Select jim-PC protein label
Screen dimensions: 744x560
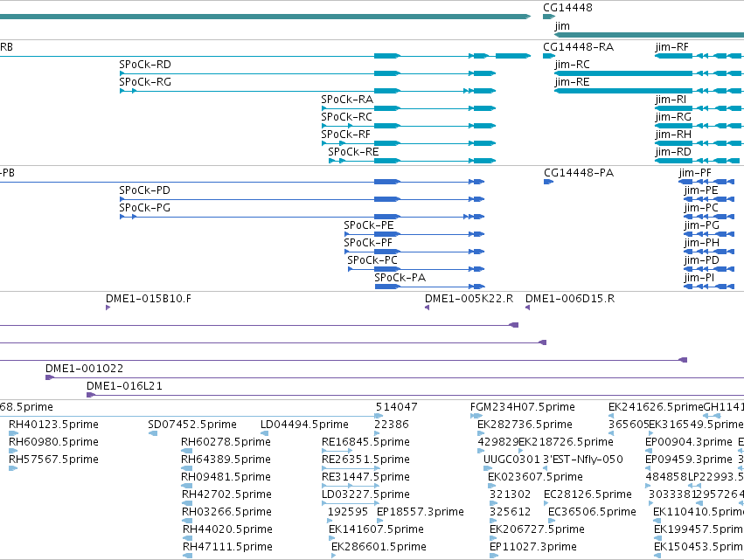[701, 208]
